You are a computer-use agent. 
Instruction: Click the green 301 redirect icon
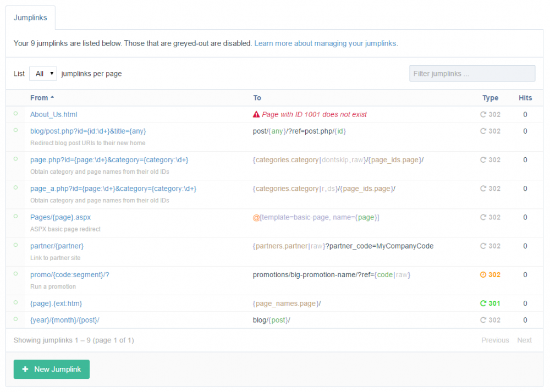483,303
